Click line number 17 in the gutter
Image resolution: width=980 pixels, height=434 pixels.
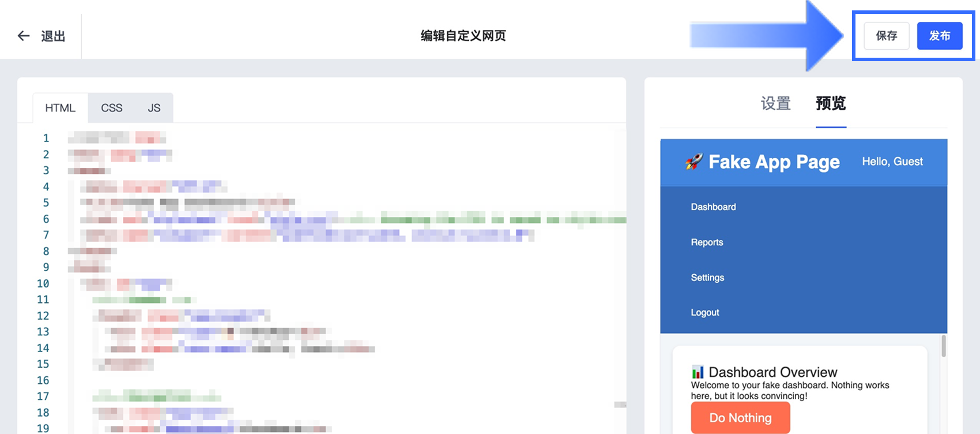43,396
